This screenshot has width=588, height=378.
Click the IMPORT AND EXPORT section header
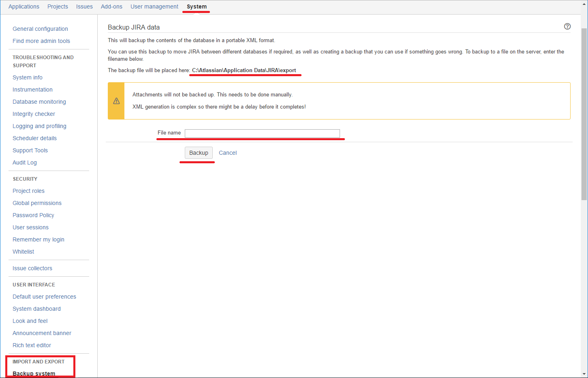[x=38, y=361]
